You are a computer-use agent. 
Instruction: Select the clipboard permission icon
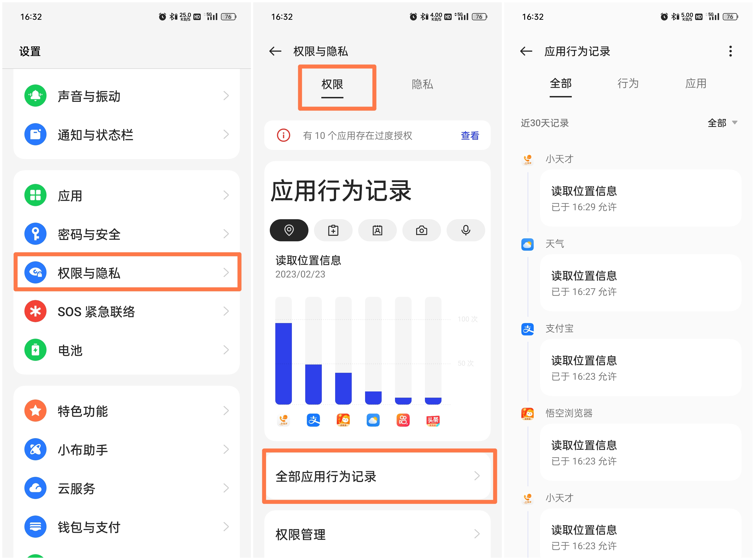333,230
